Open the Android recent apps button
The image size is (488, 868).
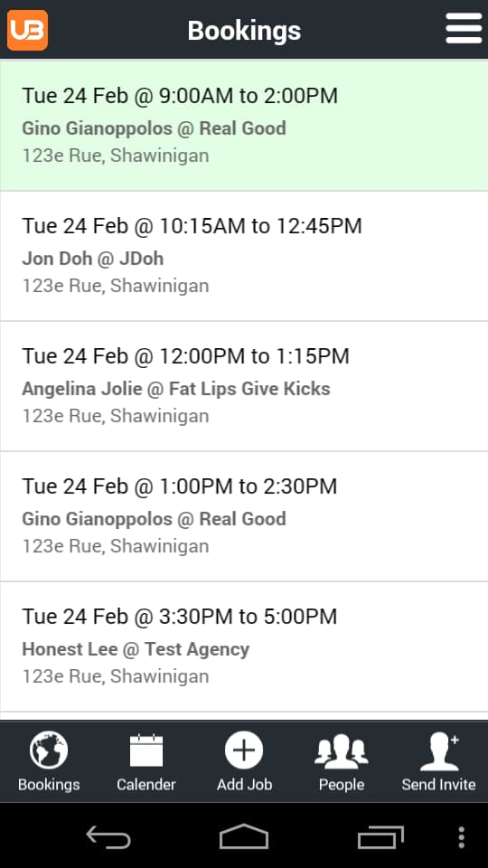[x=380, y=837]
